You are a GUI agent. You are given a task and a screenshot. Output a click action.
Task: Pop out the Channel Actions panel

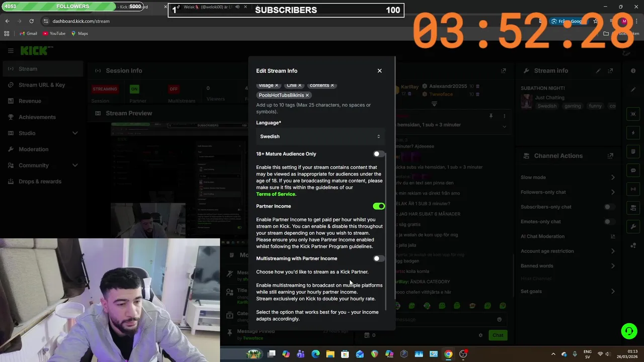(x=610, y=156)
